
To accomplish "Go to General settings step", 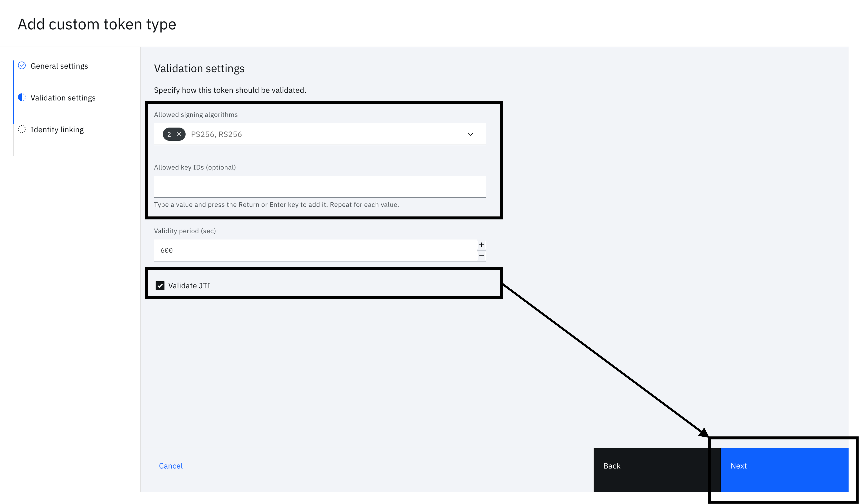I will click(x=59, y=66).
